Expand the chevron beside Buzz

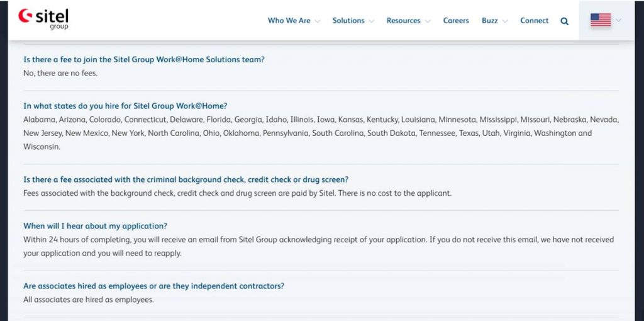pyautogui.click(x=505, y=21)
